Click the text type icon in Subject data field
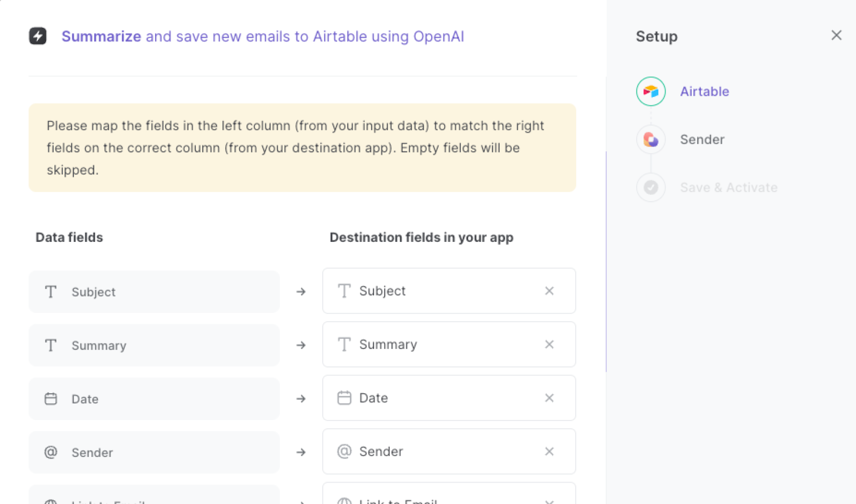 [x=51, y=292]
